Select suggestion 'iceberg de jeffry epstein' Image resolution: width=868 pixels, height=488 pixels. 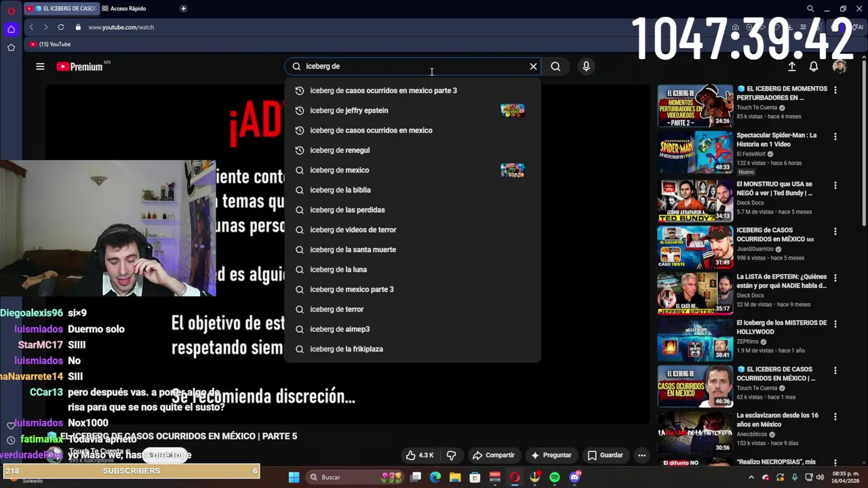pyautogui.click(x=412, y=110)
